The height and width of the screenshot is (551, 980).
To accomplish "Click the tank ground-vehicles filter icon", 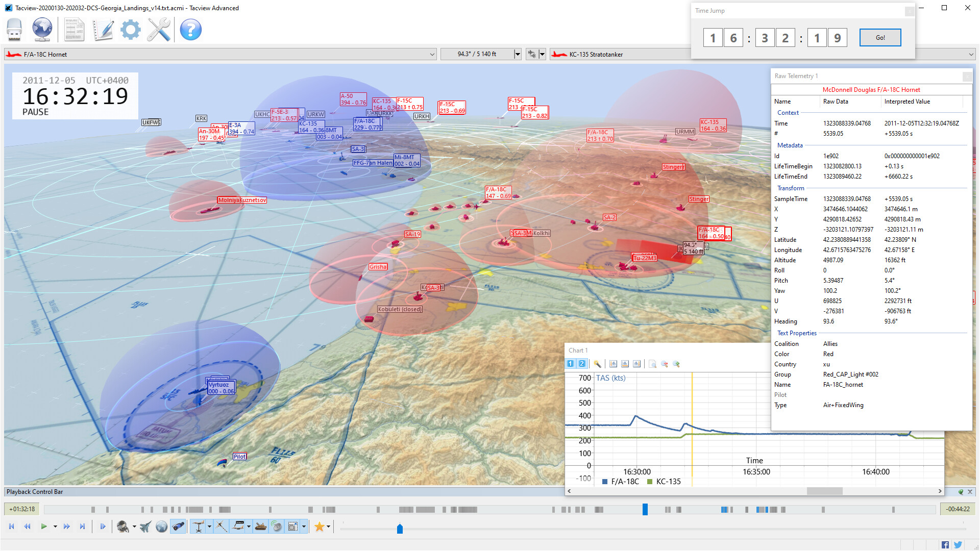I will coord(260,526).
